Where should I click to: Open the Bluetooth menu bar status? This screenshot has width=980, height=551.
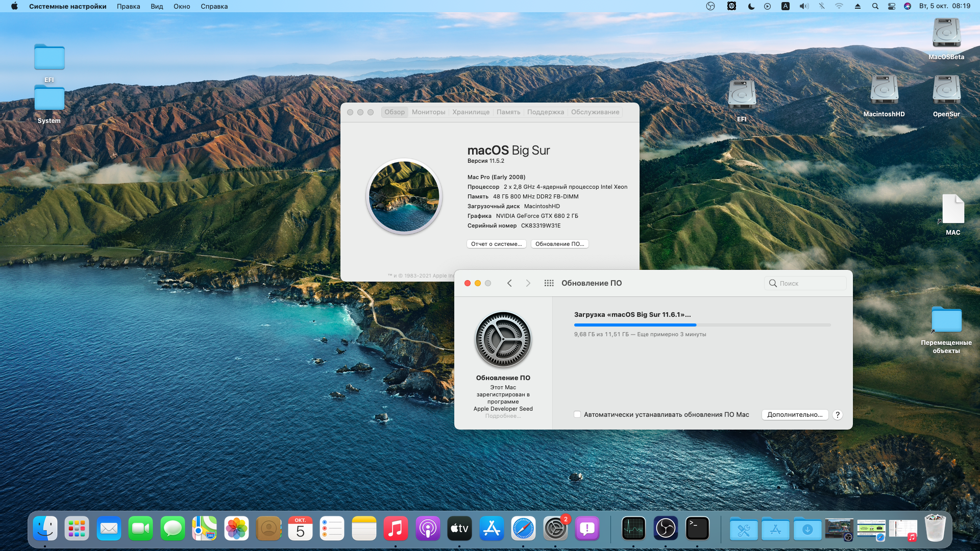coord(822,6)
